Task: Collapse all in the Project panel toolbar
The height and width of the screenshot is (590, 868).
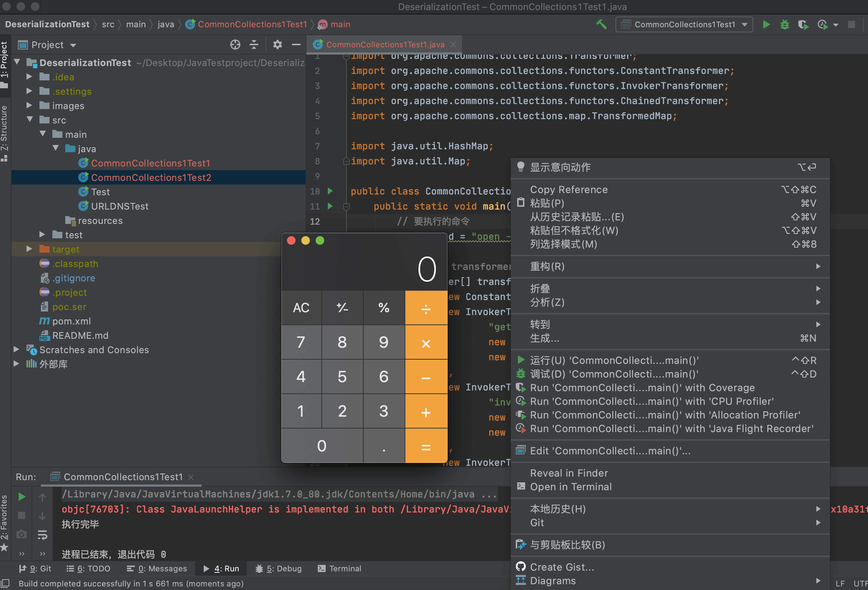Action: 254,45
